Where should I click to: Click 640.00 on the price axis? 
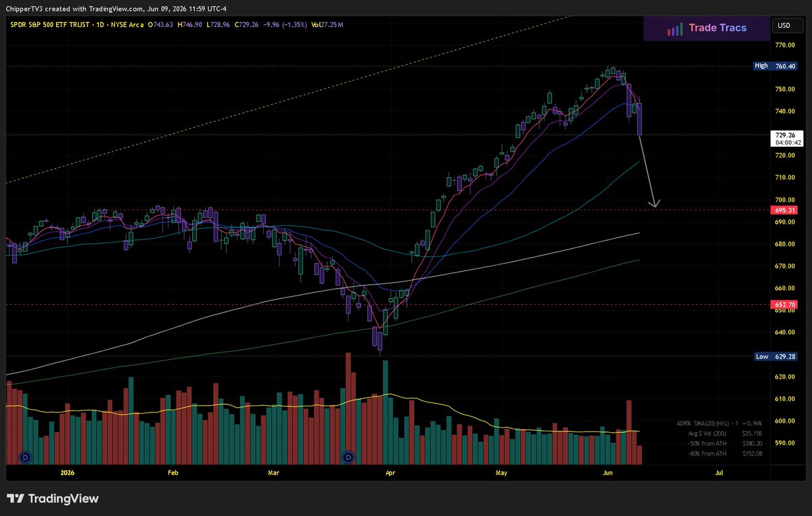784,333
